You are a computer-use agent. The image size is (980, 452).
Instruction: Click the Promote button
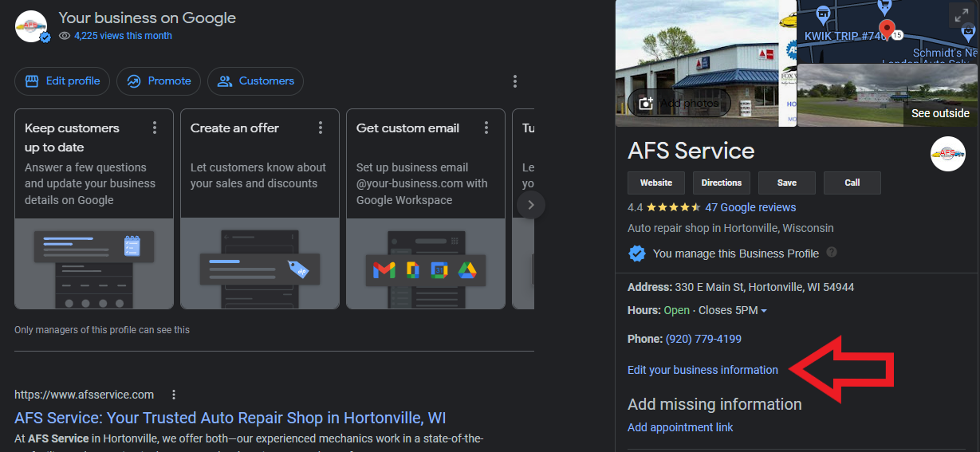point(159,81)
